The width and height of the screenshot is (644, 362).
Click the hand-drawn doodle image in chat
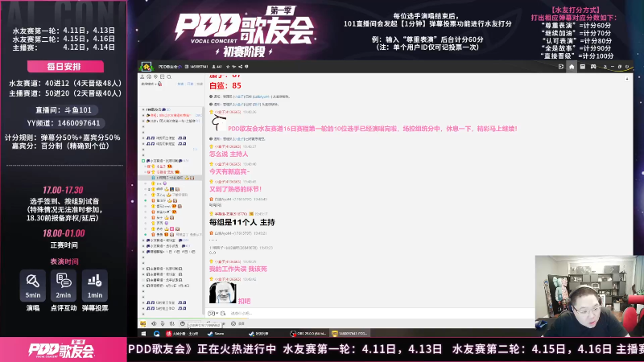click(219, 123)
